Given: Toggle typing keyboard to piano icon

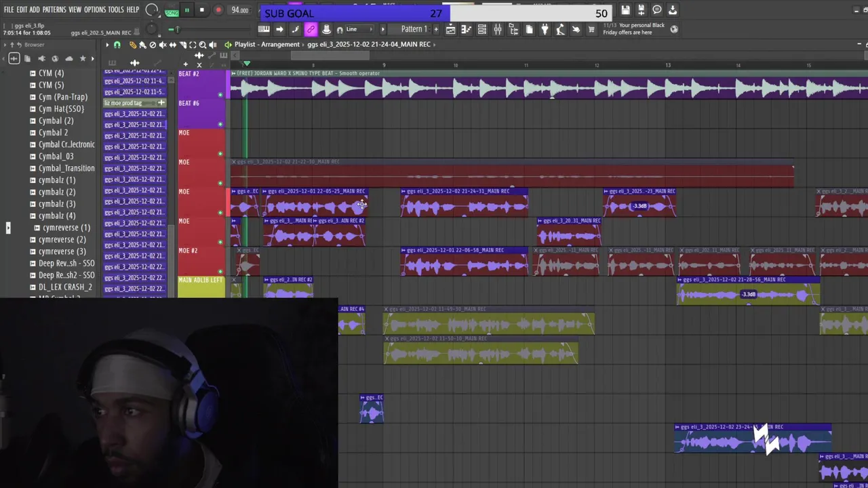Looking at the screenshot, I should pyautogui.click(x=264, y=29).
